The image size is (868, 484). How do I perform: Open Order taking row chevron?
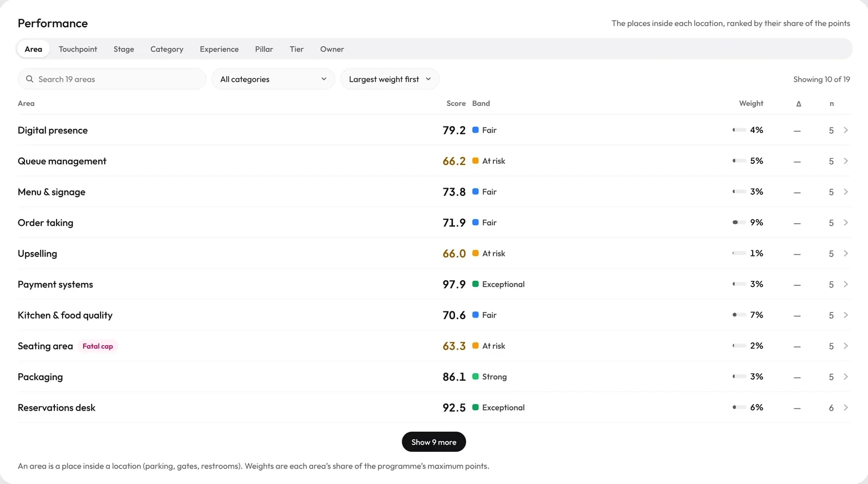click(846, 223)
